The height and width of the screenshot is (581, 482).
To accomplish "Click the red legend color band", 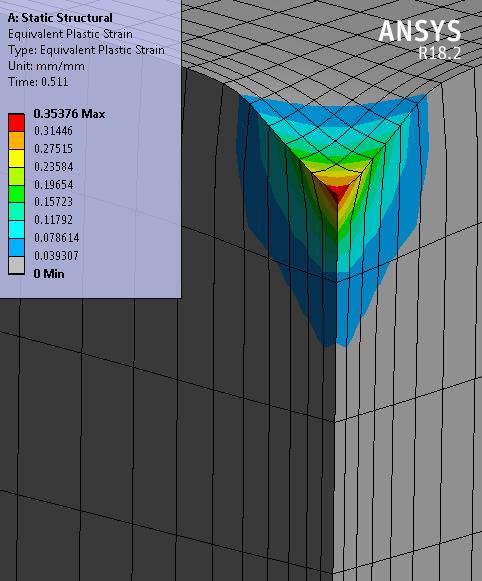I will (16, 123).
